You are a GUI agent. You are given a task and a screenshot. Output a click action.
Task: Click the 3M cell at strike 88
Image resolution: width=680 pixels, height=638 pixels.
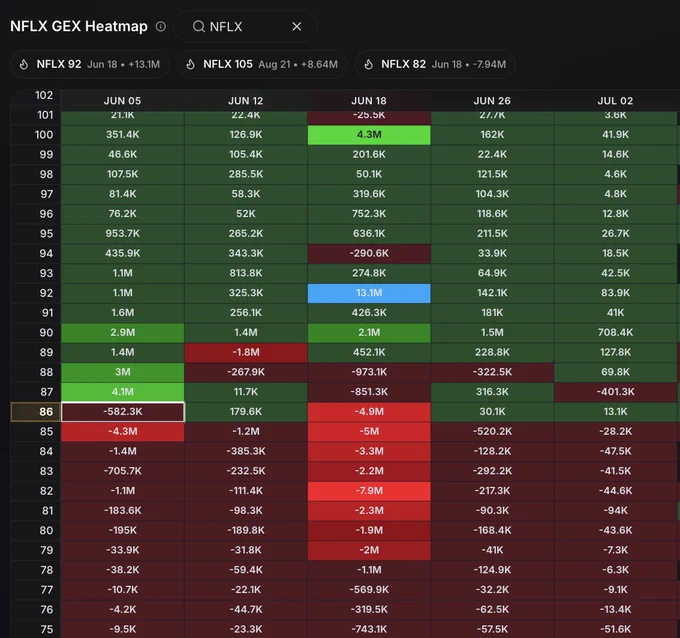[x=123, y=372]
